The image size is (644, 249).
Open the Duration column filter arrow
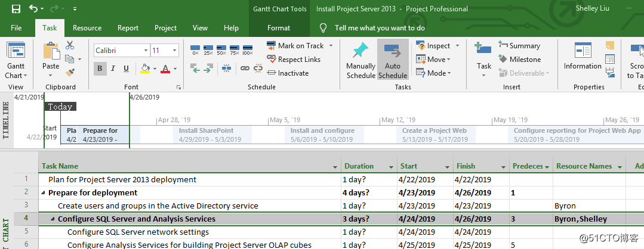click(x=391, y=167)
